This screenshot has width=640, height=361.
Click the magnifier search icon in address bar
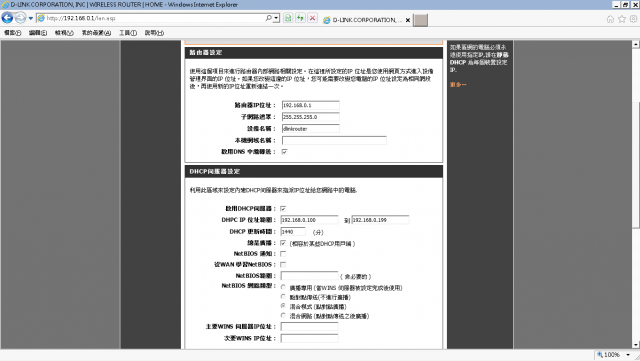point(269,18)
